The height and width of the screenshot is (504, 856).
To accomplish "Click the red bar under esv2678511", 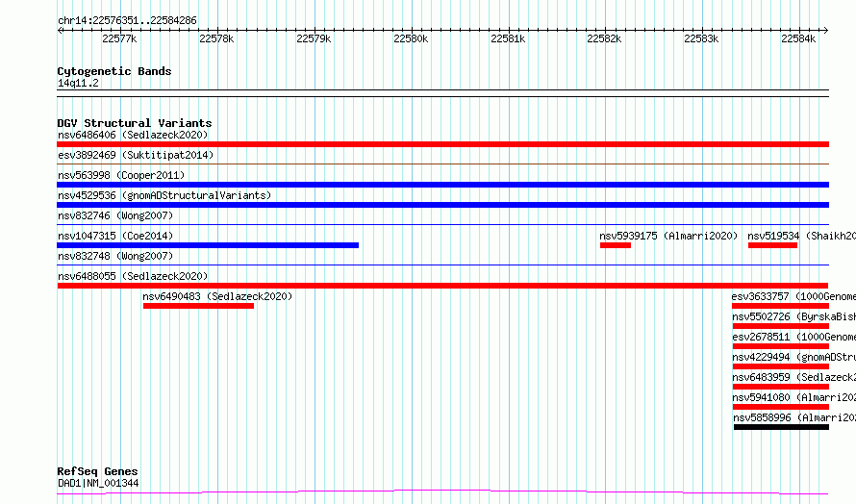I will point(781,346).
